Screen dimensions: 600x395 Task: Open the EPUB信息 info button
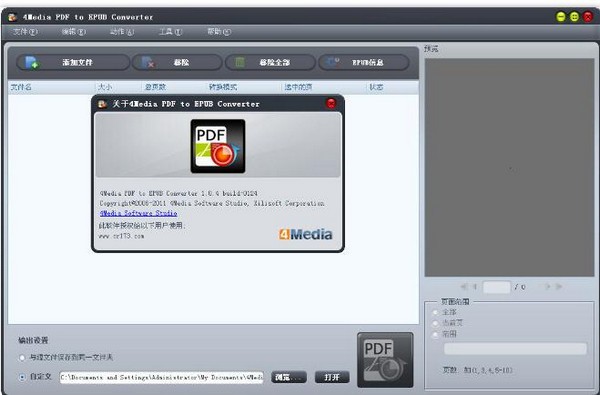coord(364,62)
